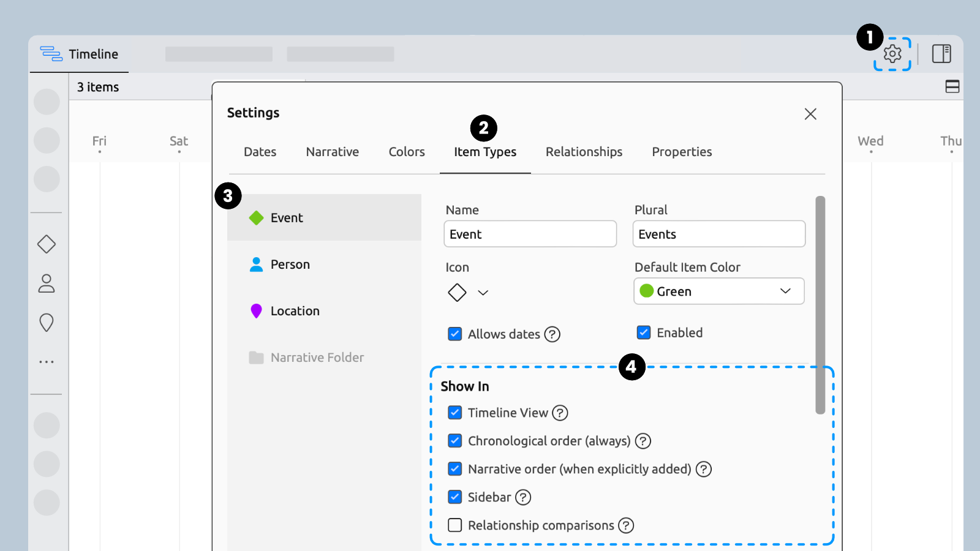Select the diamond Event icon in left sidebar
Viewport: 980px width, 551px height.
tap(47, 244)
